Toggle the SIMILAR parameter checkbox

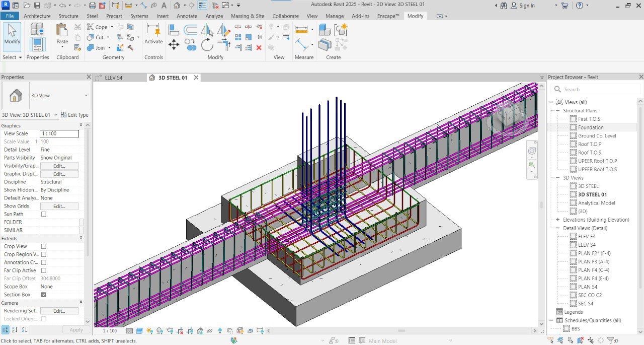point(82,230)
